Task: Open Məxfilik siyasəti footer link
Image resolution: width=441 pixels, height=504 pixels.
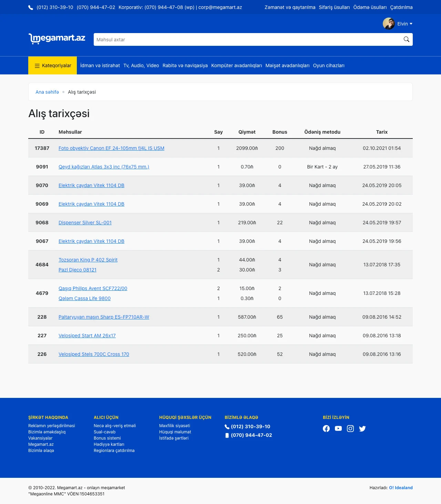Action: coord(175,426)
